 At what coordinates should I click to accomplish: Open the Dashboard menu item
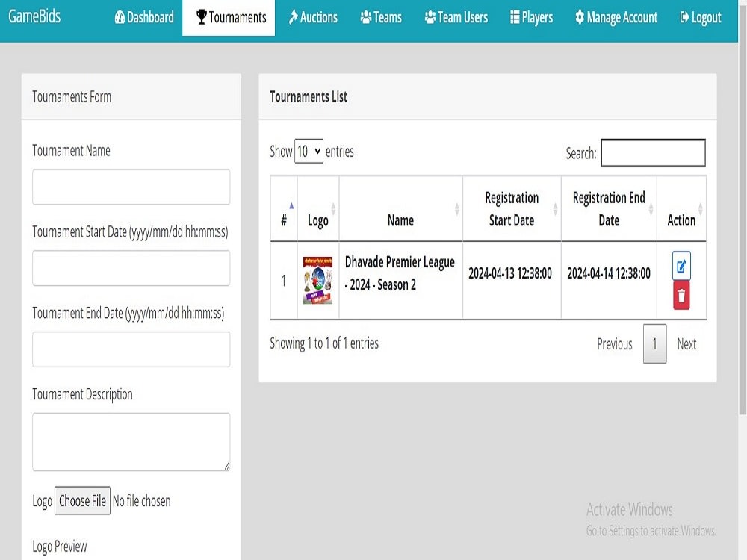click(144, 18)
